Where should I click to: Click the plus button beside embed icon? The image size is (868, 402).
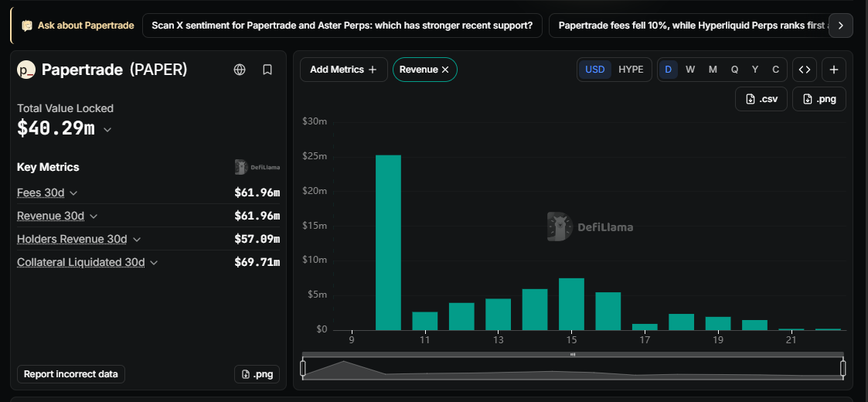tap(834, 70)
